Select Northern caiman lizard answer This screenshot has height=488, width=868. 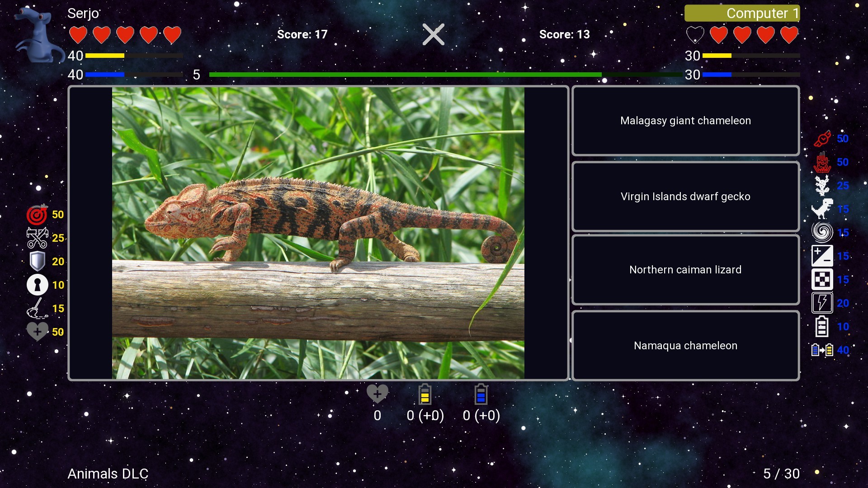[x=685, y=269]
